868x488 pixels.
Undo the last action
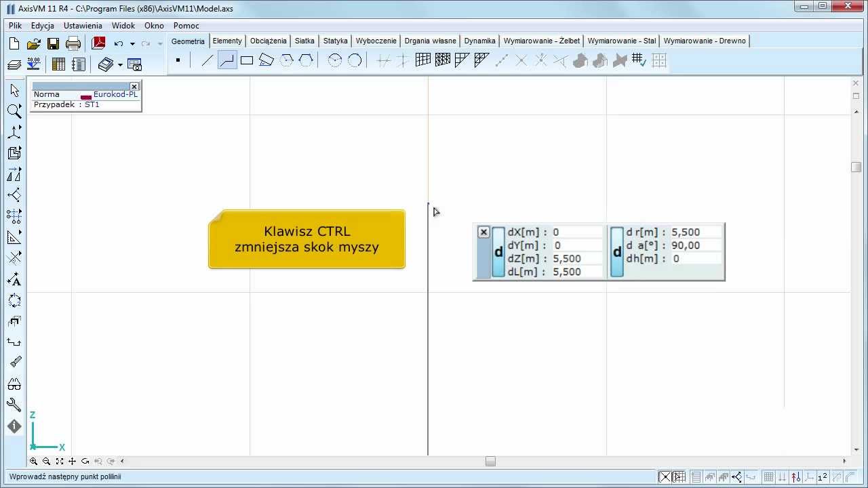point(119,44)
